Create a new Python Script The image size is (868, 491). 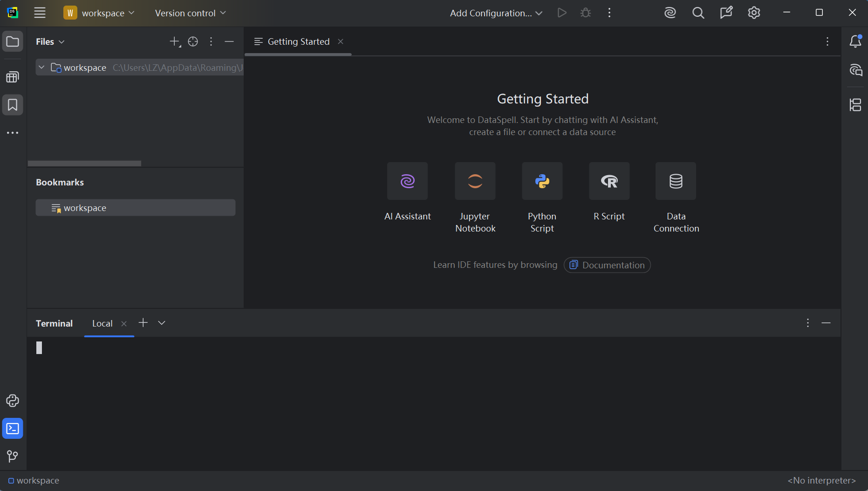[542, 181]
